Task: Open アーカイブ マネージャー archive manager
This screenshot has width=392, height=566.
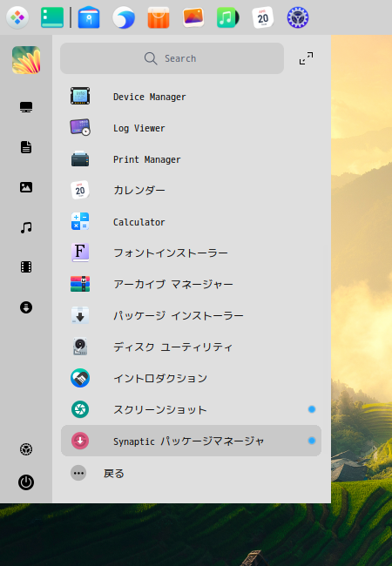Action: click(191, 284)
